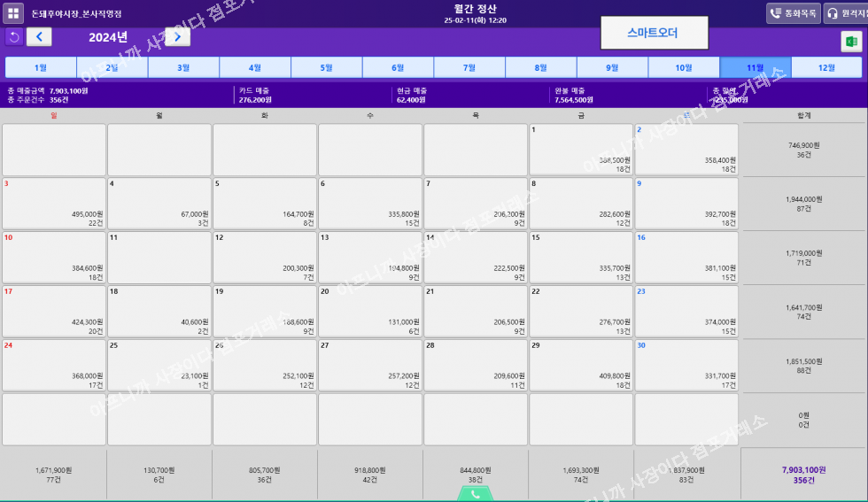This screenshot has height=502, width=868.
Task: Select the 10월 month tab
Action: click(x=683, y=67)
